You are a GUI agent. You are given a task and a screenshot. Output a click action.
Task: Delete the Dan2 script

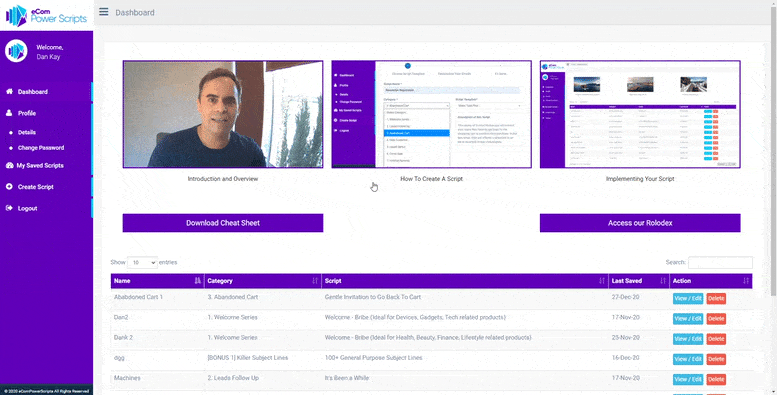716,319
